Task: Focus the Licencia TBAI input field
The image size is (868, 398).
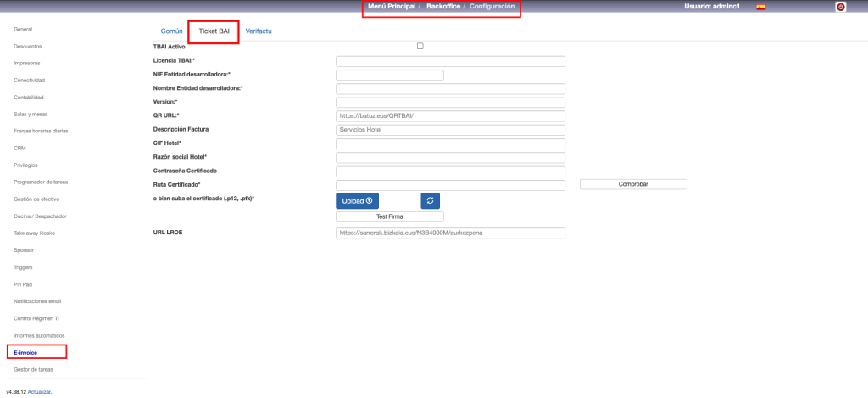Action: click(450, 61)
